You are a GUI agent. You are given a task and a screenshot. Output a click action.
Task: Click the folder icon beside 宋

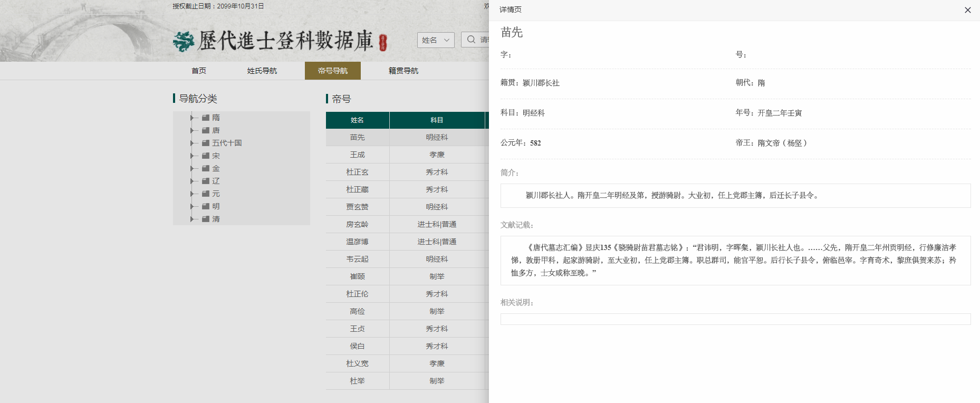click(206, 156)
